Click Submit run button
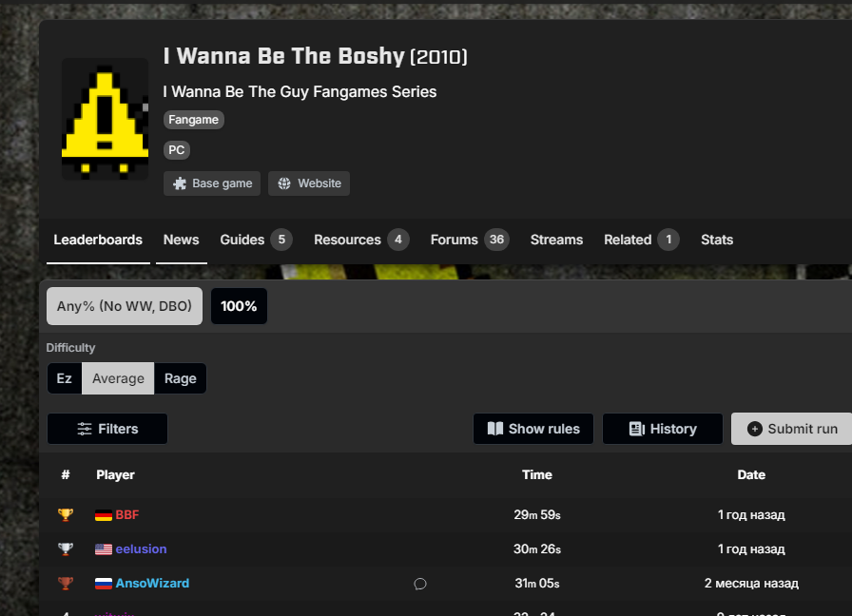 click(792, 429)
